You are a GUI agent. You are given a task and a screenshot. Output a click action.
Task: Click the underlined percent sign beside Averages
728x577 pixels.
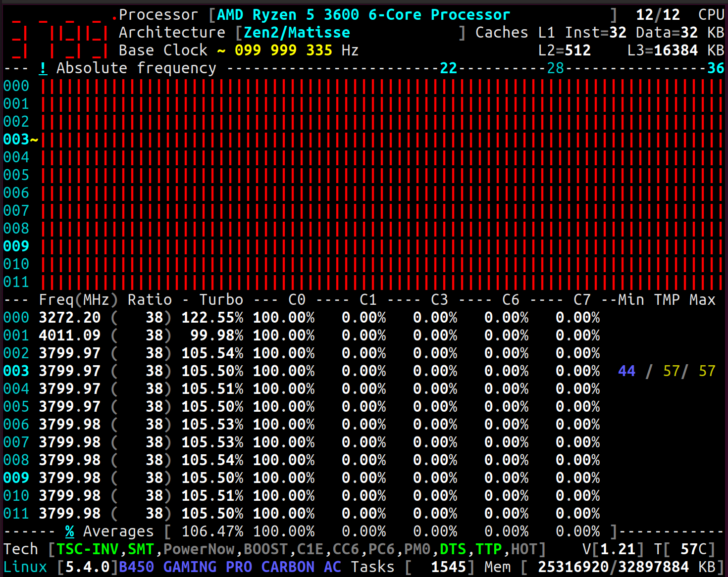pyautogui.click(x=70, y=531)
